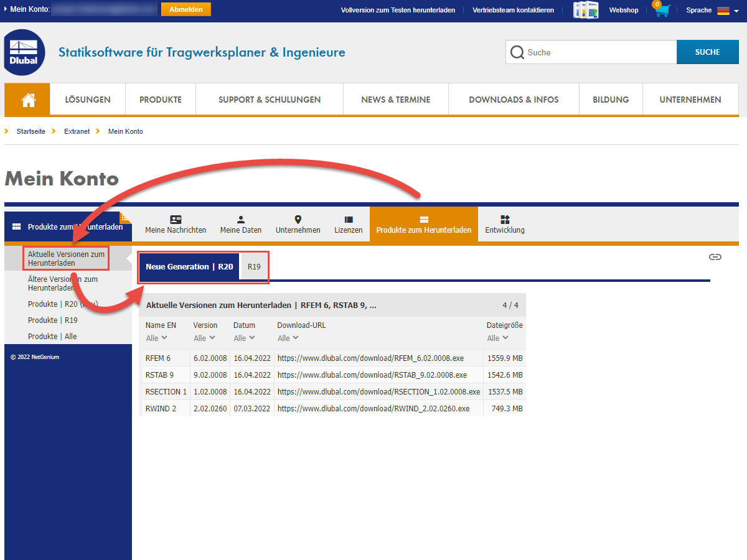Click the RWIND 2 name cell
The width and height of the screenshot is (747, 560).
coord(161,408)
